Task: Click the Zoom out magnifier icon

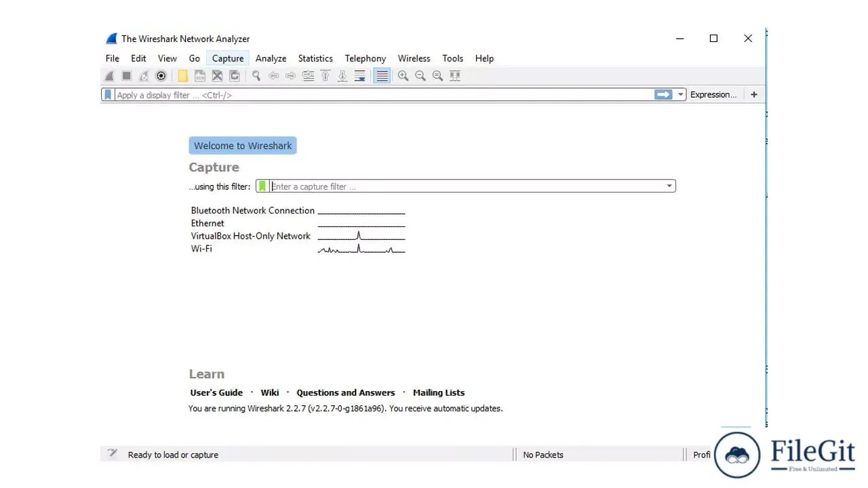Action: tap(420, 76)
